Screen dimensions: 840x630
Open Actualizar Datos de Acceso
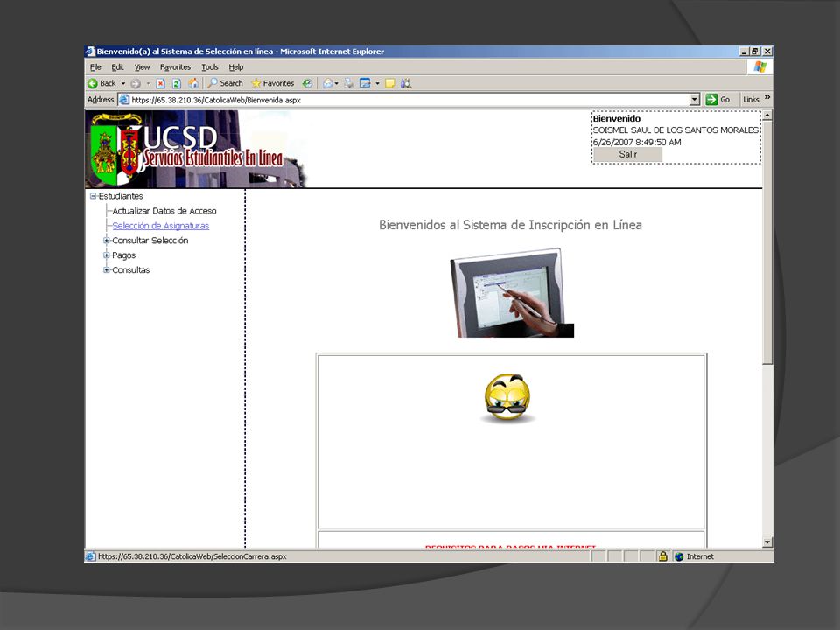[164, 211]
